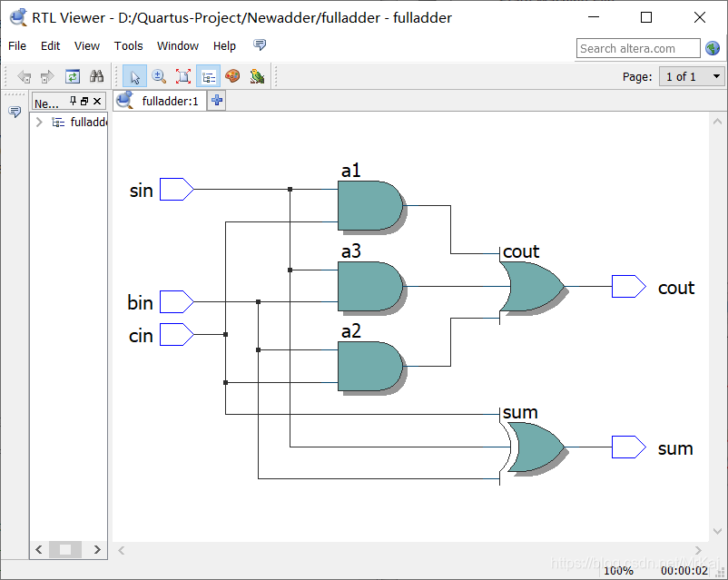Pin the Netlist Navigator panel

coord(73,101)
